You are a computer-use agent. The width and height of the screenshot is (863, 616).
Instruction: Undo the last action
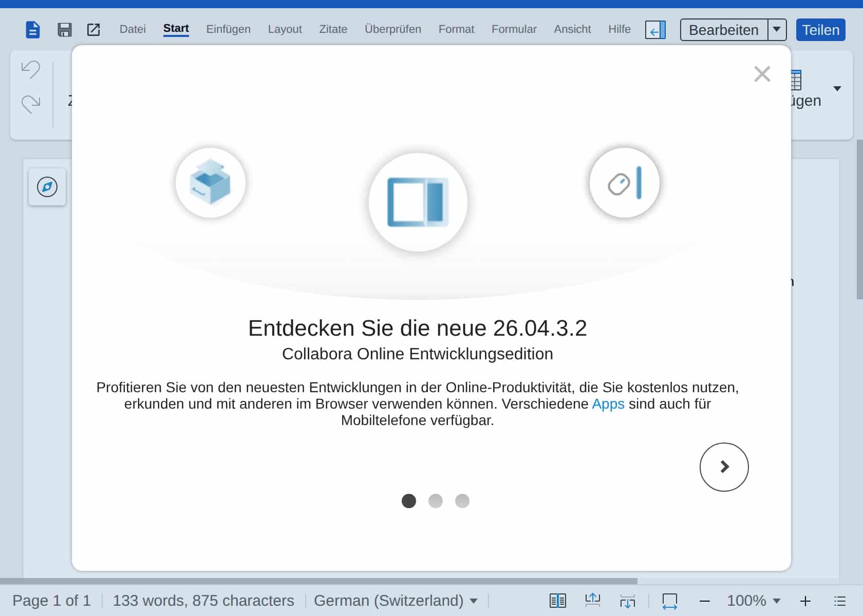tap(31, 69)
